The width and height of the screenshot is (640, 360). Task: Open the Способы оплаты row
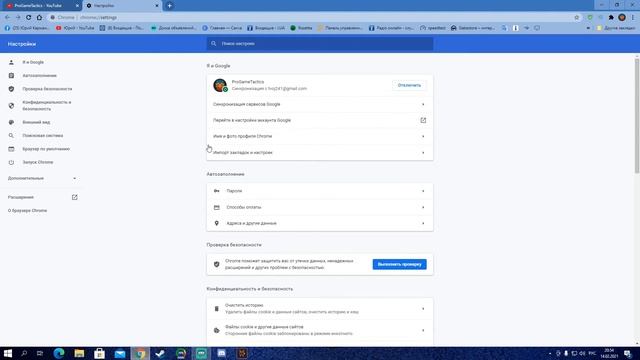click(320, 207)
